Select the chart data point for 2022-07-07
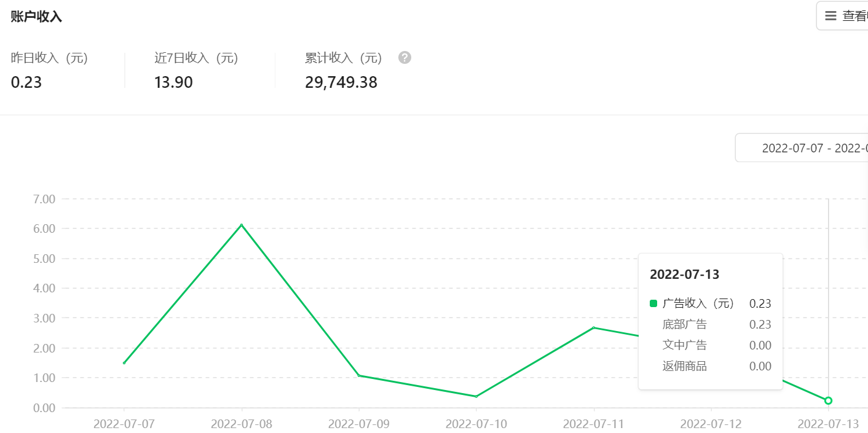868x433 pixels. click(x=124, y=363)
